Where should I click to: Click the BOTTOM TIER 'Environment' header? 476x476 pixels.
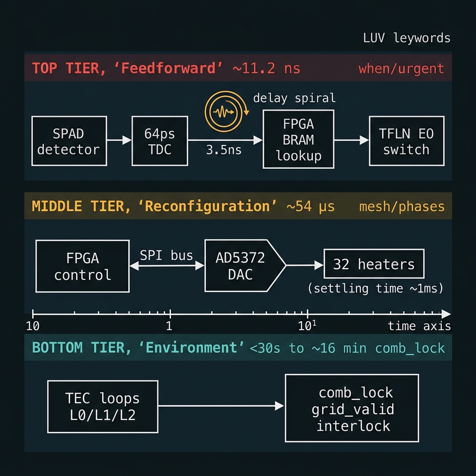coord(238,348)
